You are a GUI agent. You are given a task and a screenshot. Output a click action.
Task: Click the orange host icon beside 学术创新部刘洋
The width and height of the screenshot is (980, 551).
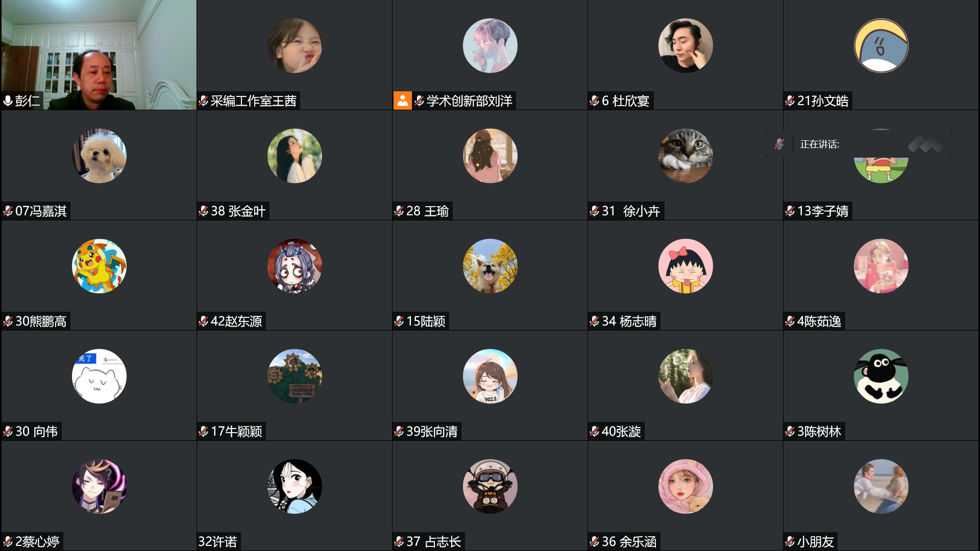click(x=403, y=101)
